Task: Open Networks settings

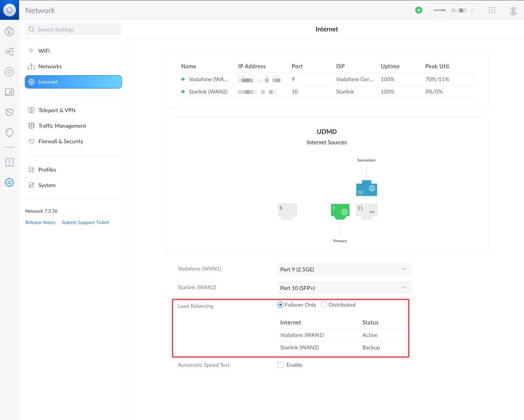Action: tap(73, 66)
